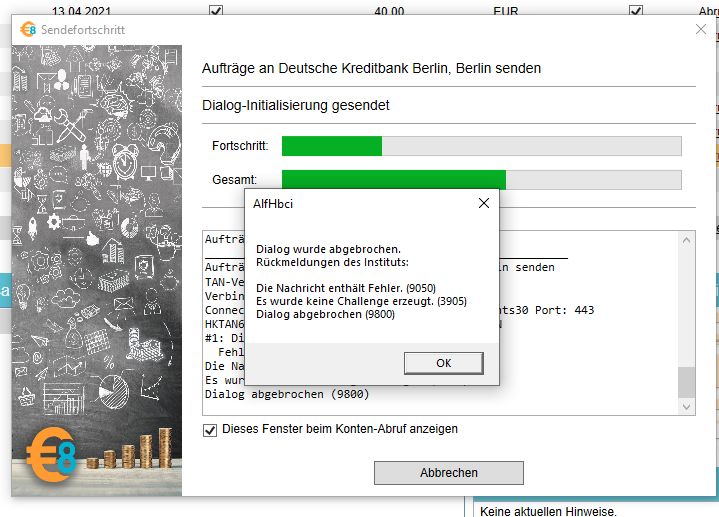Close the Sendefortschritt window
Viewport: 719px width, 517px height.
(x=701, y=29)
